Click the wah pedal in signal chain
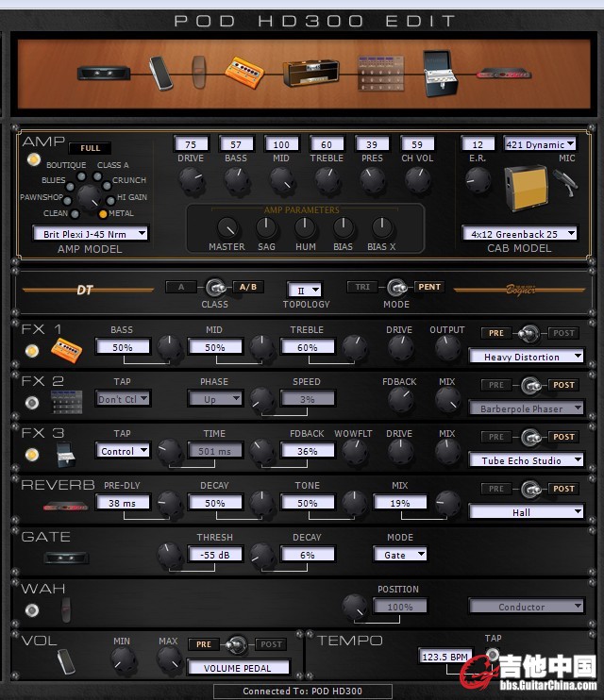The height and width of the screenshot is (700, 604). [x=199, y=70]
